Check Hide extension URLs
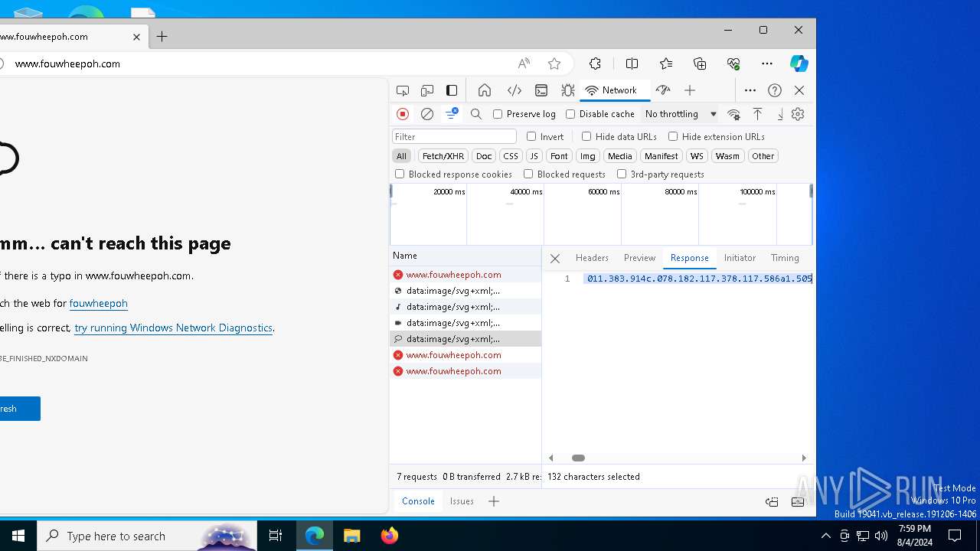The image size is (980, 551). coord(673,136)
